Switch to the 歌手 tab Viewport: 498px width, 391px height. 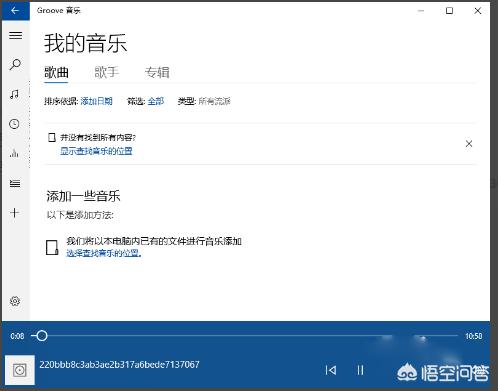[x=107, y=72]
